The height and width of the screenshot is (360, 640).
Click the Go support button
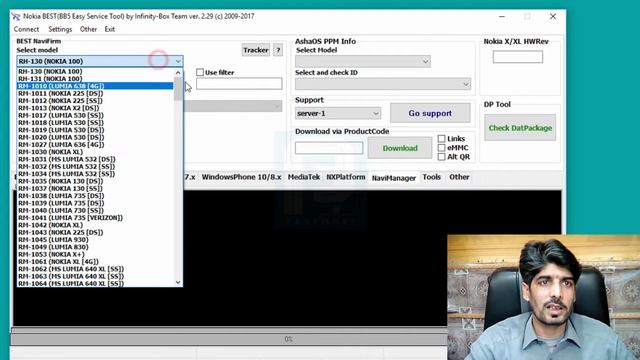pos(430,113)
